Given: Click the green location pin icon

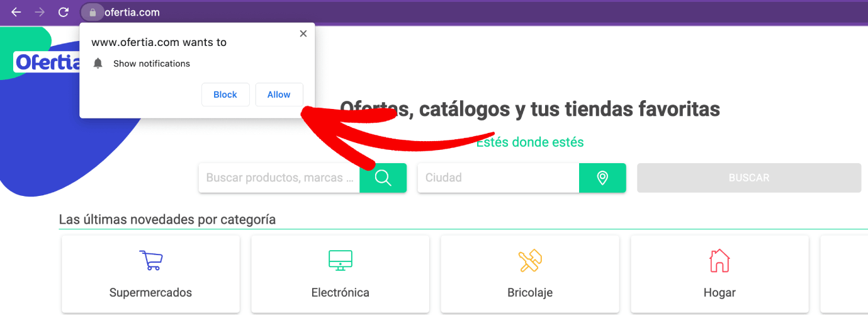Looking at the screenshot, I should 602,178.
